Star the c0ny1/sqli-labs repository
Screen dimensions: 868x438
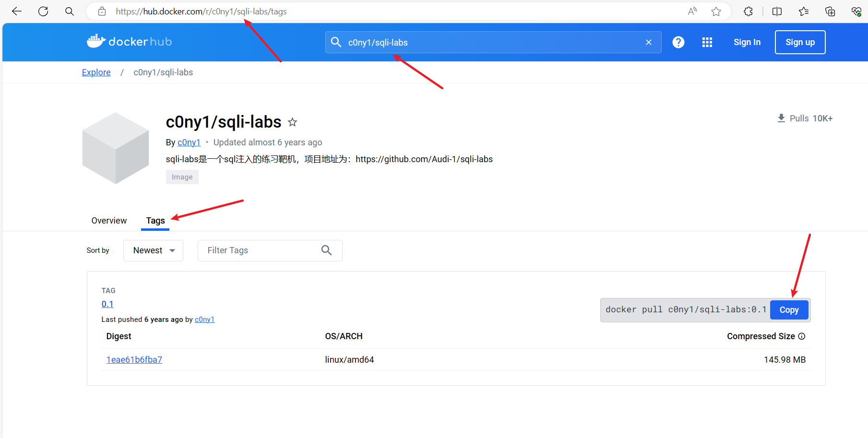pos(292,122)
